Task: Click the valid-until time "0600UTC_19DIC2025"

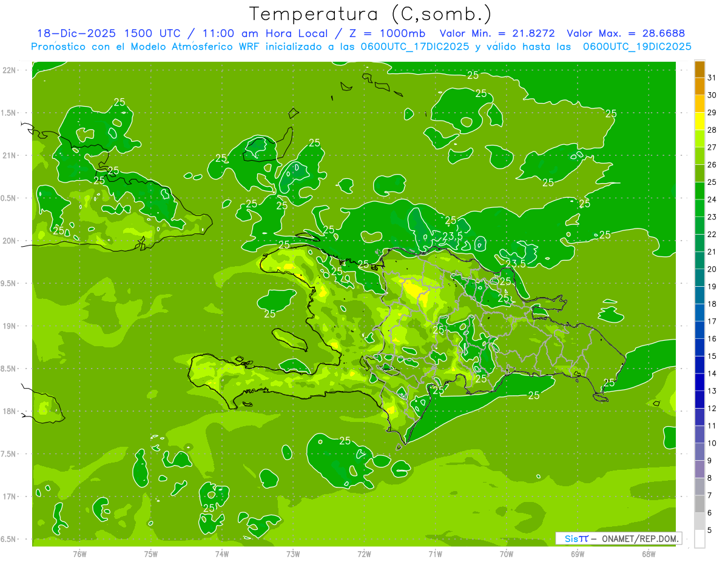Action: click(x=636, y=47)
